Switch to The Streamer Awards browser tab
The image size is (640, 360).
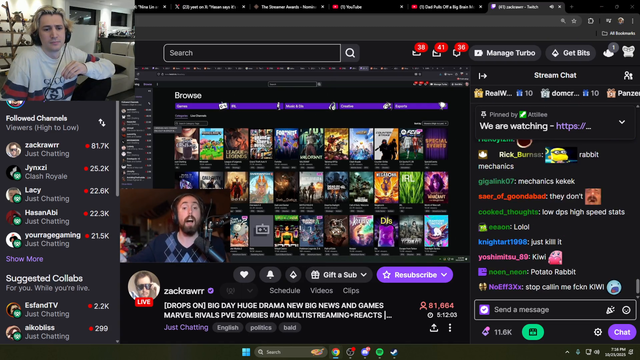(289, 7)
